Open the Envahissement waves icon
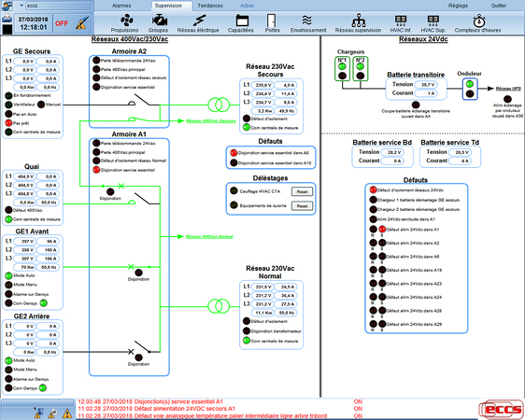Viewport: 525px width, 420px height. (x=307, y=21)
